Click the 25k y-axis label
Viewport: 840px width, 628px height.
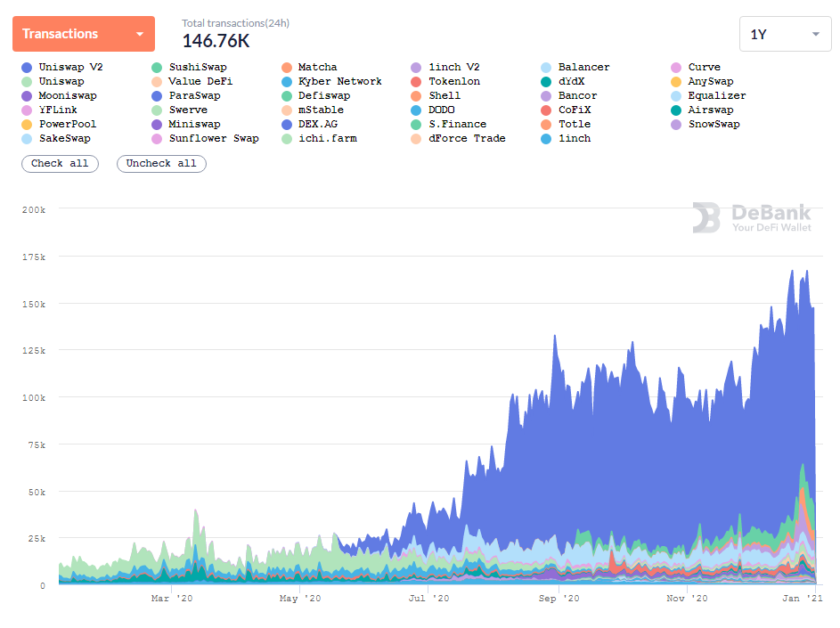[x=37, y=538]
